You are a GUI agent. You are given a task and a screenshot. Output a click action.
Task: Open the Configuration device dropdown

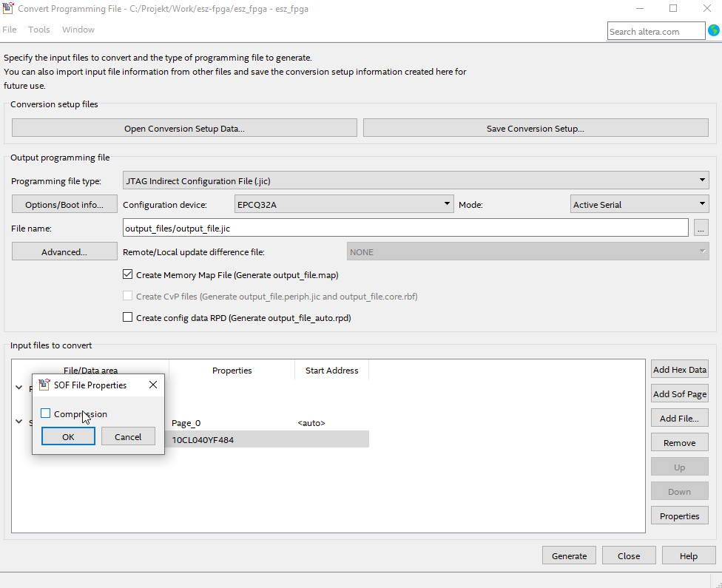[x=344, y=204]
